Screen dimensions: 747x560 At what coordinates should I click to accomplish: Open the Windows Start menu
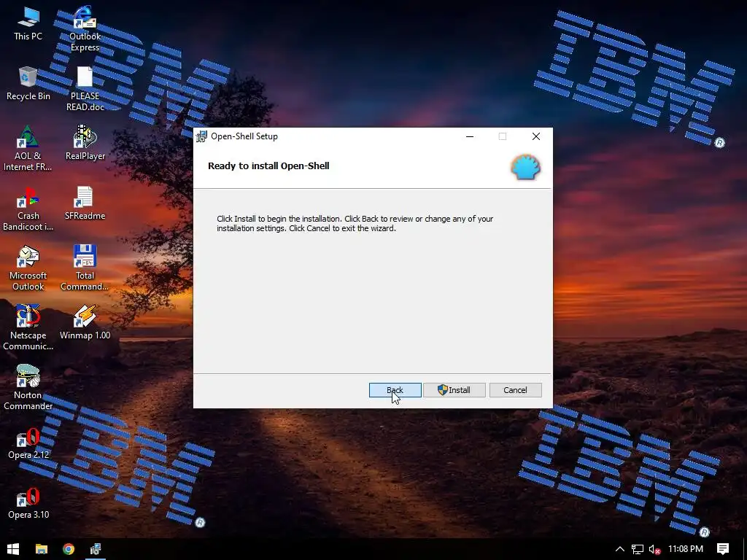[x=13, y=549]
